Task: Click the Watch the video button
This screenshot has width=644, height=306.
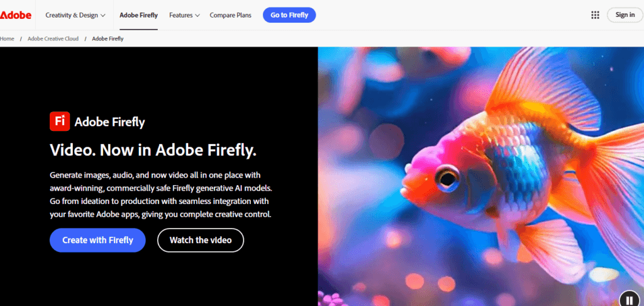Action: click(201, 240)
